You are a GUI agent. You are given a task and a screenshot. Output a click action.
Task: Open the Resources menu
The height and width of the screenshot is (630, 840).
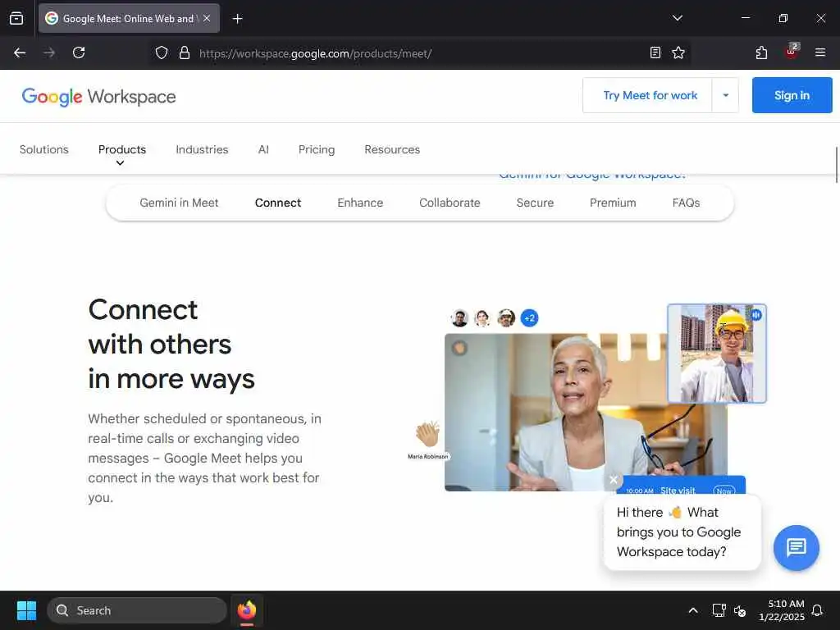click(x=392, y=149)
